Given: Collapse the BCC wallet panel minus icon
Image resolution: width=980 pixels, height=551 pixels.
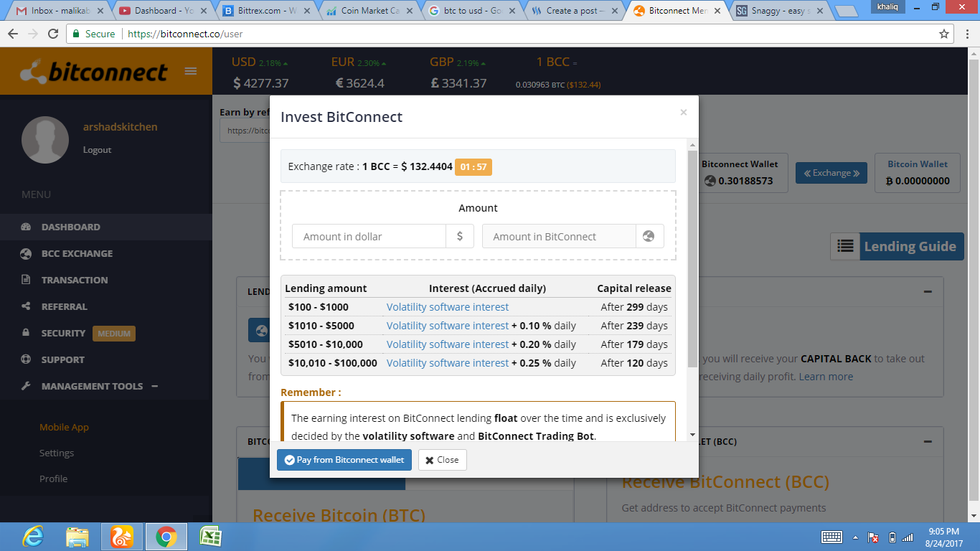Looking at the screenshot, I should (928, 442).
